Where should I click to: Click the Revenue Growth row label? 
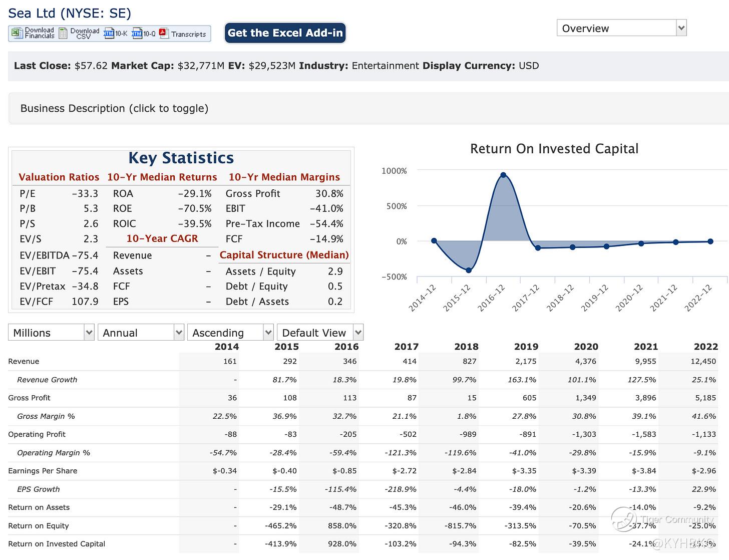tap(47, 380)
